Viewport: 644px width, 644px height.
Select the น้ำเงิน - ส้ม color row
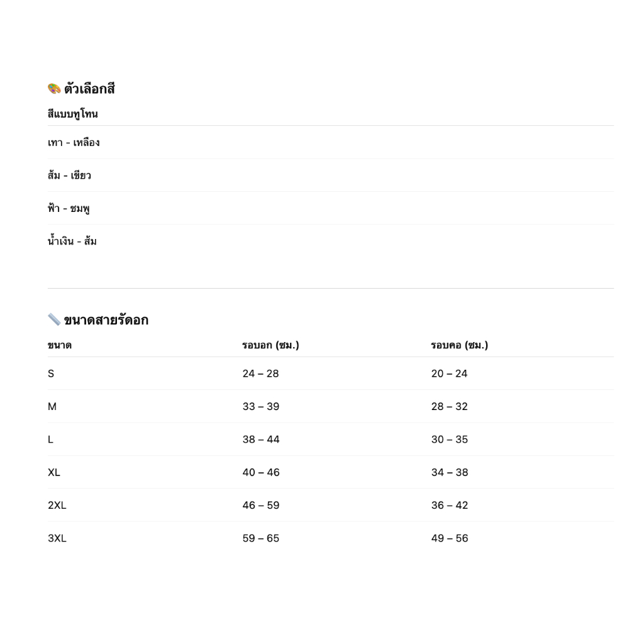pyautogui.click(x=72, y=241)
